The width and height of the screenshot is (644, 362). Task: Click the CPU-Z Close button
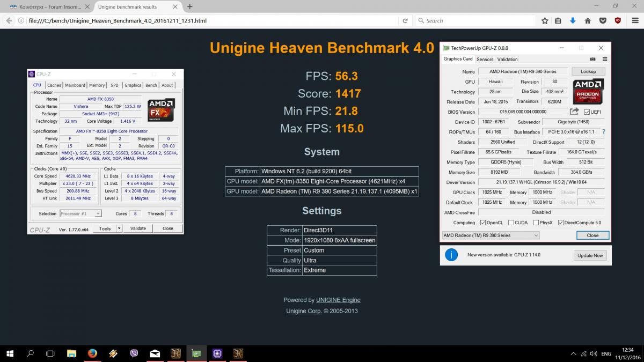tap(168, 228)
